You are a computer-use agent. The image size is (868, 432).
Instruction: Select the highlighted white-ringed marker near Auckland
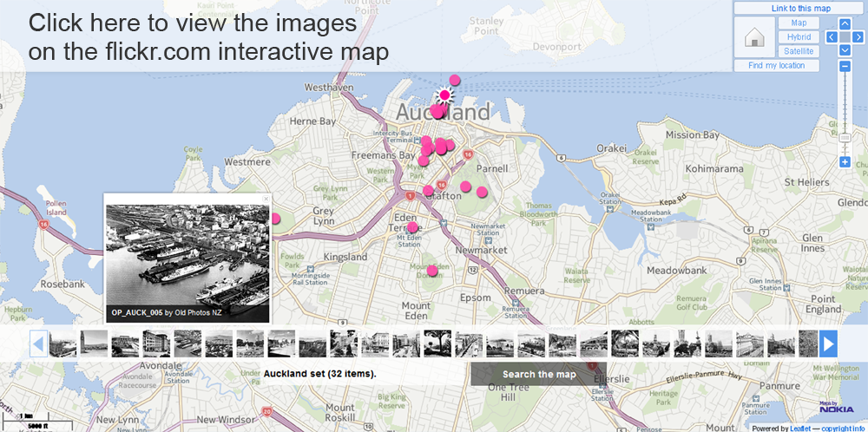tap(445, 95)
